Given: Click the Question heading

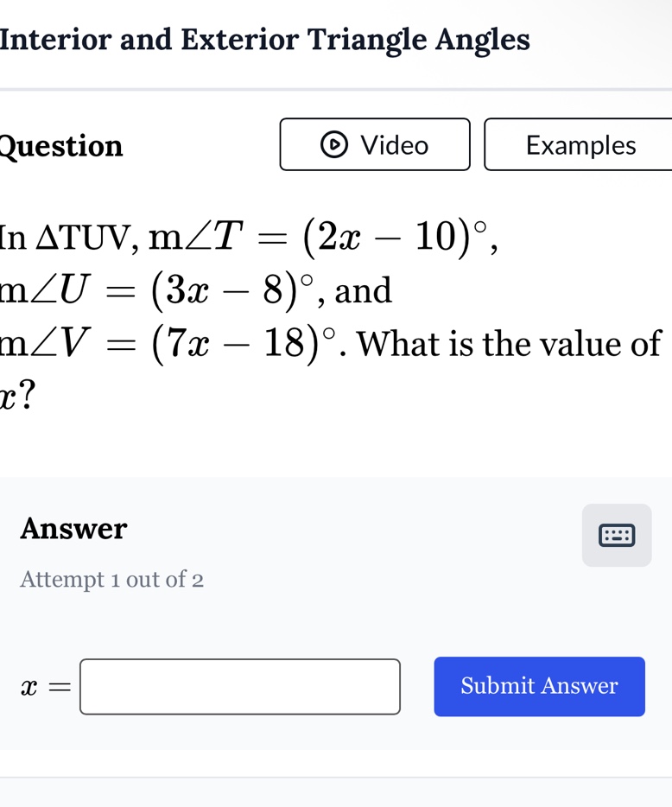Looking at the screenshot, I should tap(62, 146).
